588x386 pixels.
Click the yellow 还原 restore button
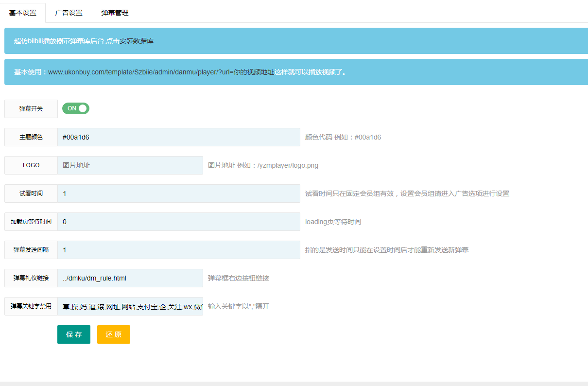[x=113, y=334]
